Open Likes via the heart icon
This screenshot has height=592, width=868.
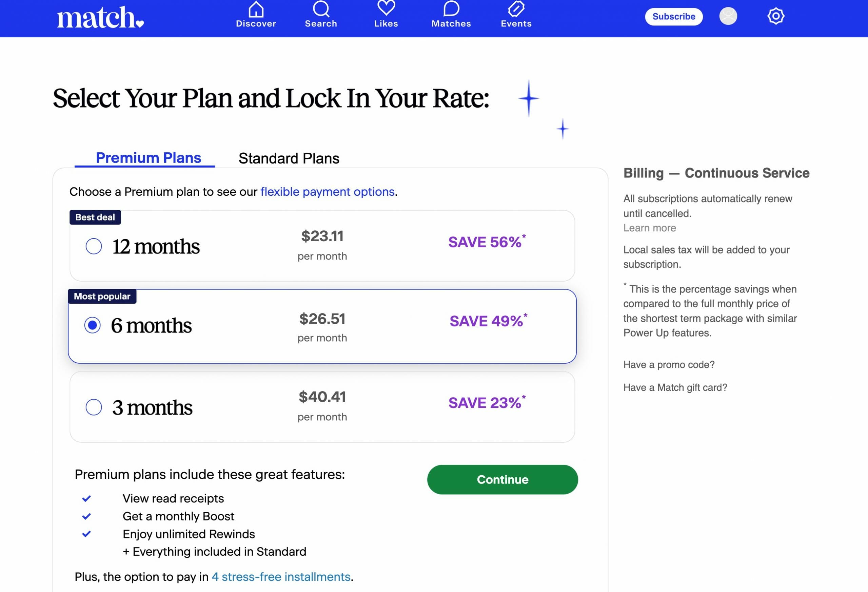tap(387, 15)
